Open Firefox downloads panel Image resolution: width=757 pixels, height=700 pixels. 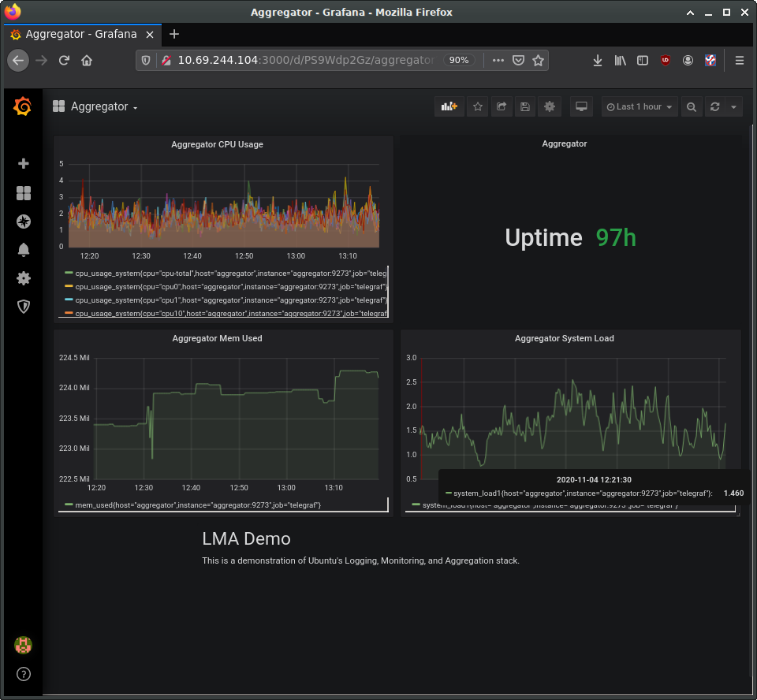pos(597,61)
